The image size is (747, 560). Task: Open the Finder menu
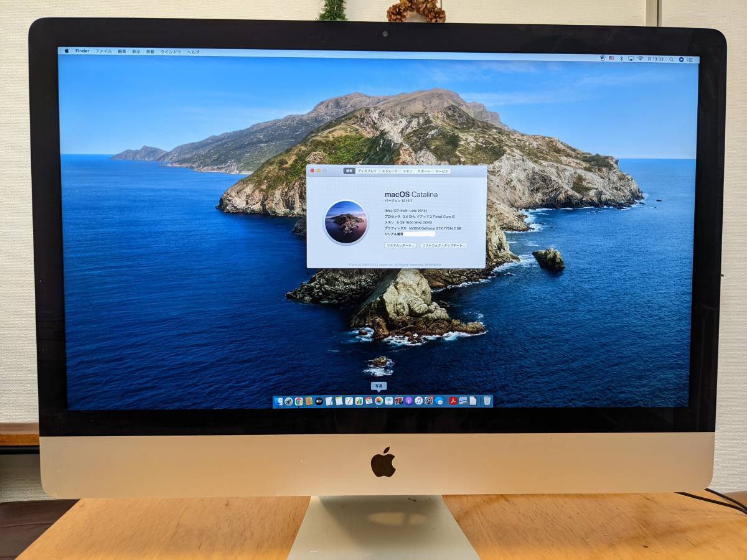click(x=82, y=51)
